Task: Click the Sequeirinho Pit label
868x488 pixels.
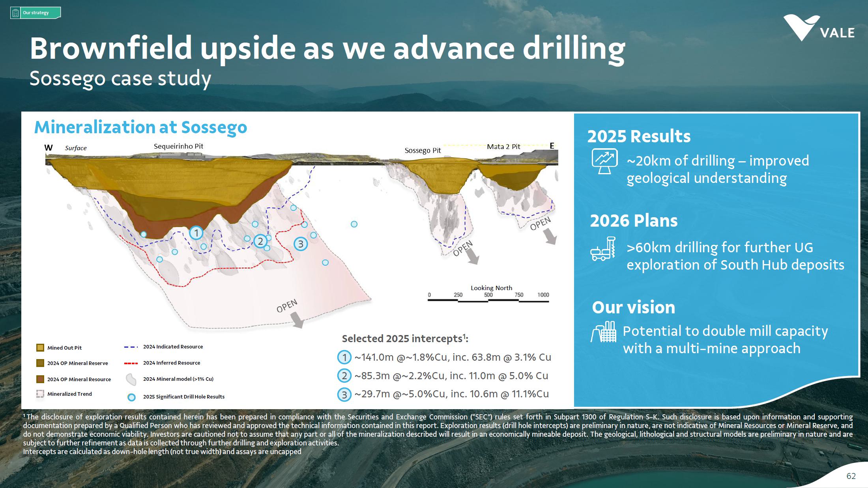Action: [178, 146]
